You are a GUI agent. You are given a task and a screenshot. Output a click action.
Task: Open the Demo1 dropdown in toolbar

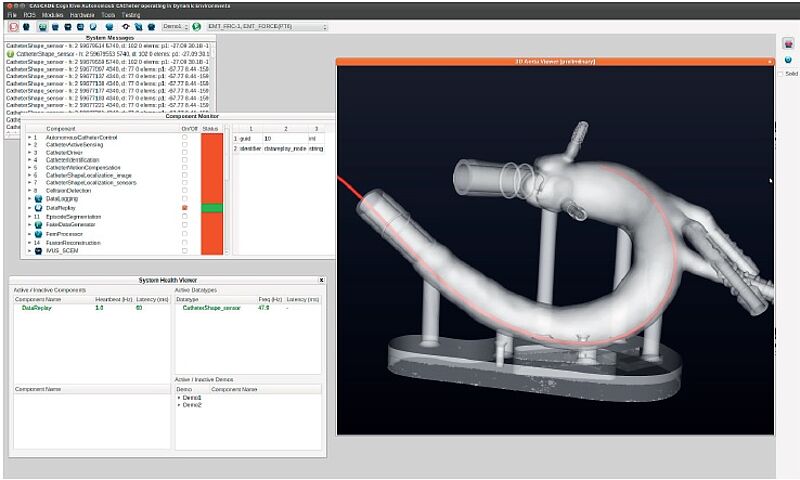click(173, 27)
